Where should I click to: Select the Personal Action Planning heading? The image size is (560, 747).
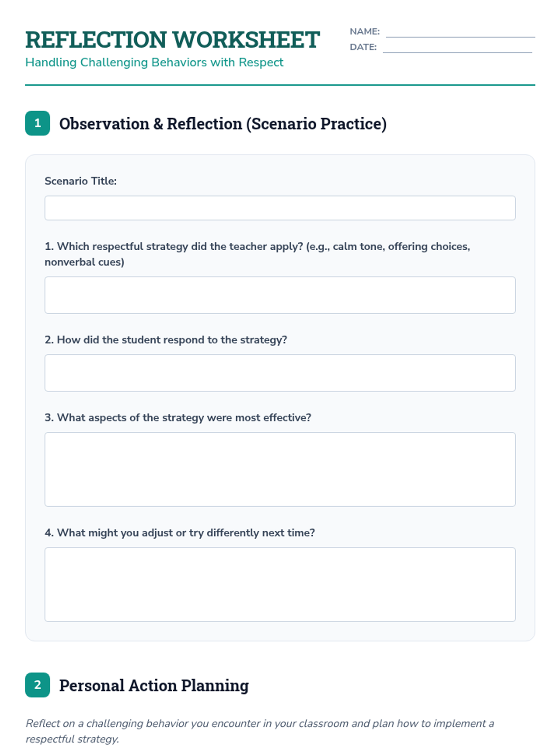click(154, 685)
